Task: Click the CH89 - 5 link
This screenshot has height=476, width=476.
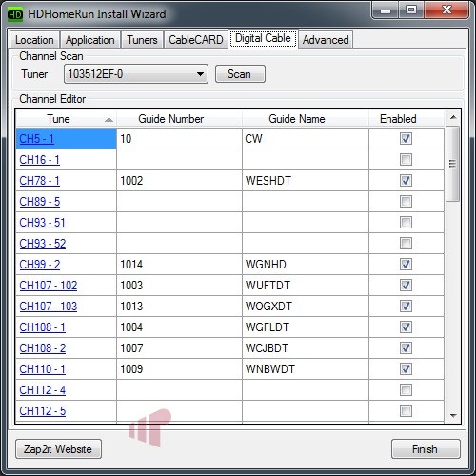Action: tap(40, 202)
